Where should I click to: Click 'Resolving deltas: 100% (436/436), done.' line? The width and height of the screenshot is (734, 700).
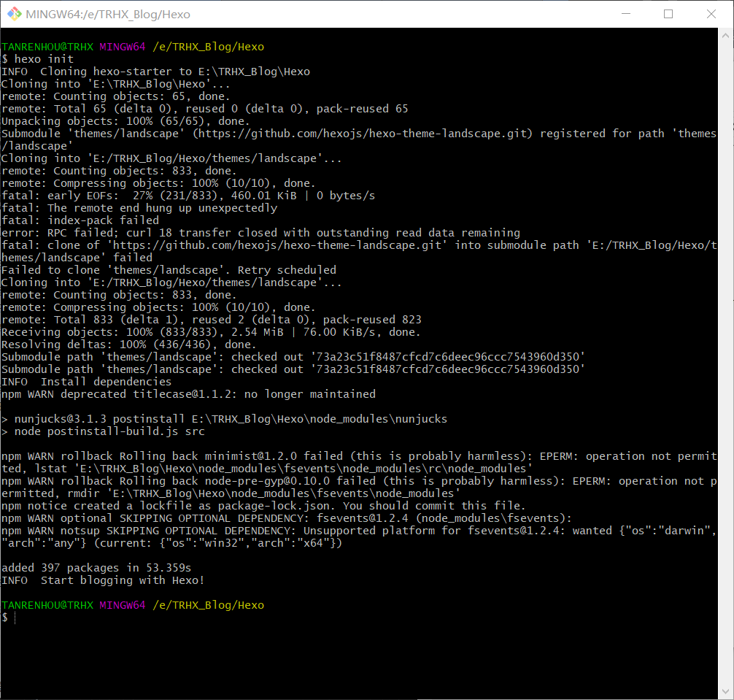click(x=128, y=345)
